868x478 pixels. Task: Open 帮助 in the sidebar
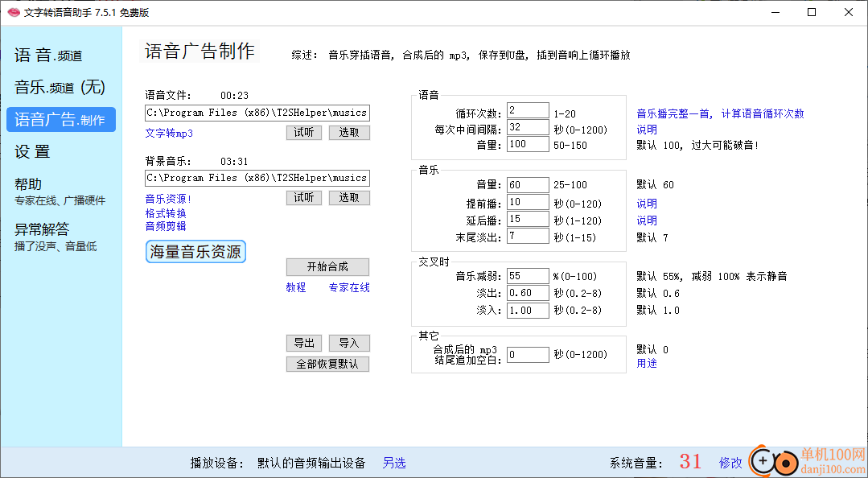[27, 184]
